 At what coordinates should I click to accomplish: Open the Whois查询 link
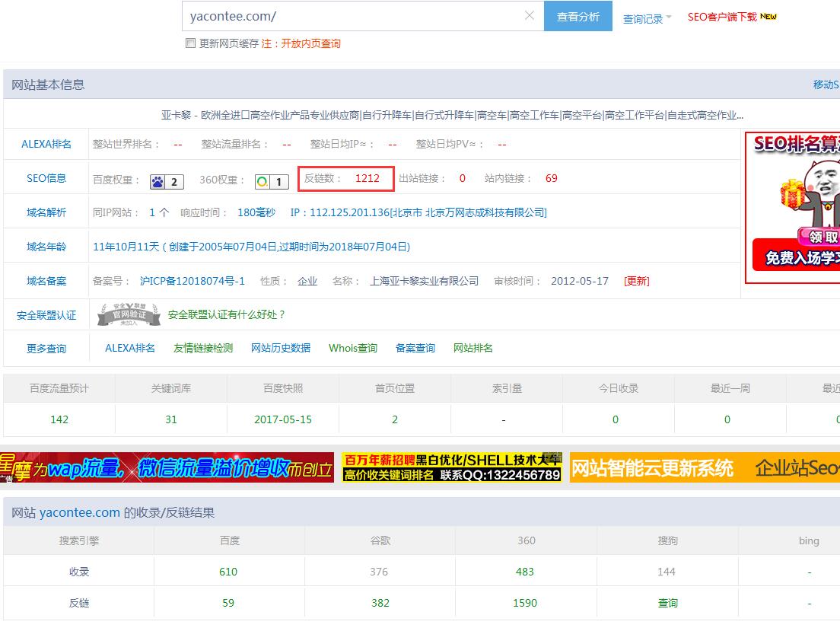(x=353, y=348)
